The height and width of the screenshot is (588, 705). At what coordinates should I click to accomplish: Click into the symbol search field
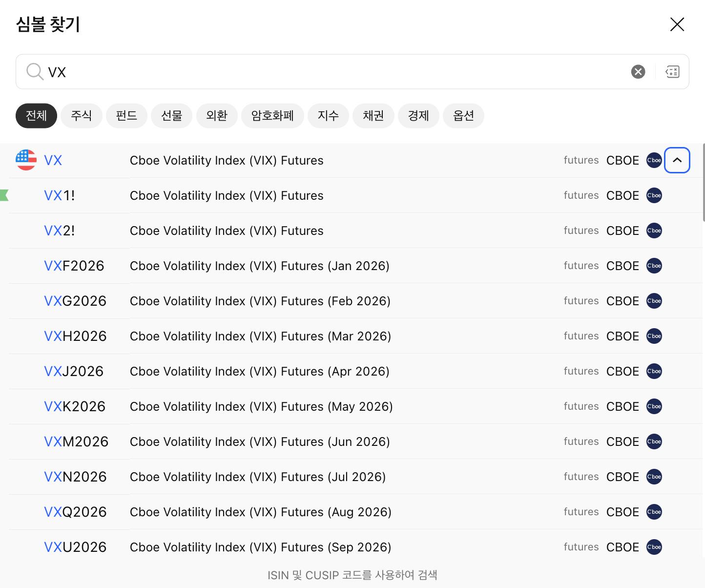[x=337, y=72]
